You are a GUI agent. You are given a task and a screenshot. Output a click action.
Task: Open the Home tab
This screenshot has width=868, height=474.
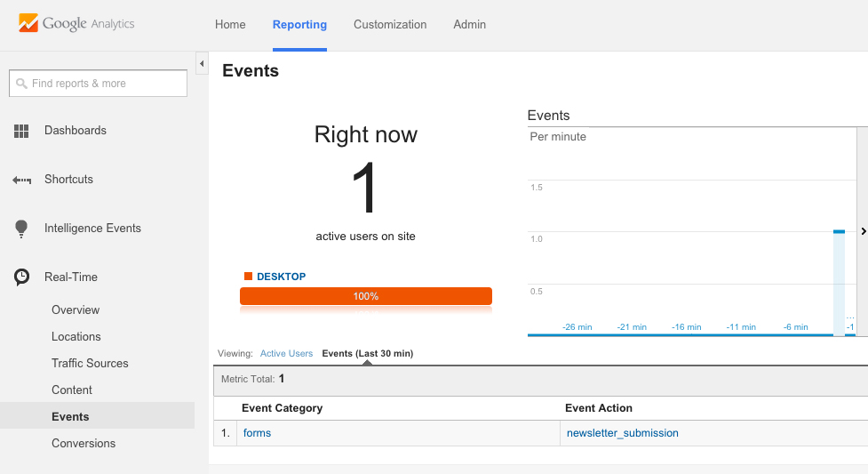pyautogui.click(x=230, y=25)
